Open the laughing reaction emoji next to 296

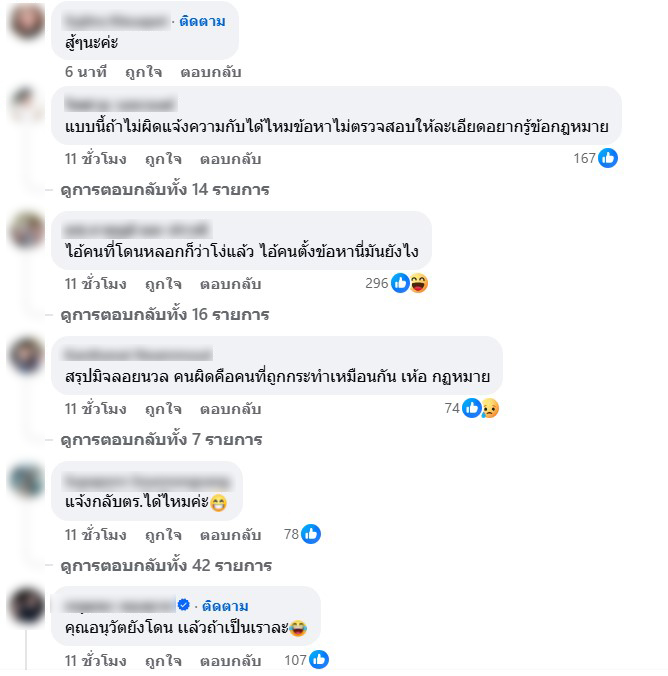click(x=418, y=283)
